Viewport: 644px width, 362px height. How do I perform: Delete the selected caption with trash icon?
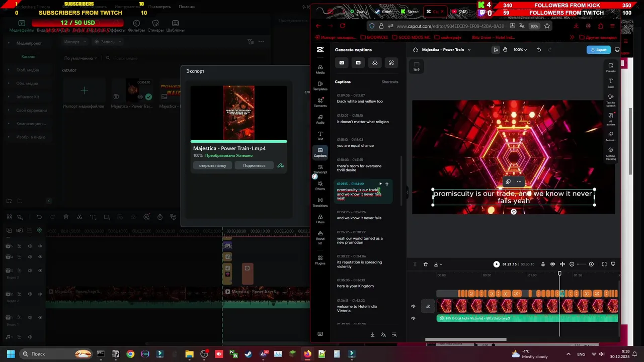click(x=387, y=184)
